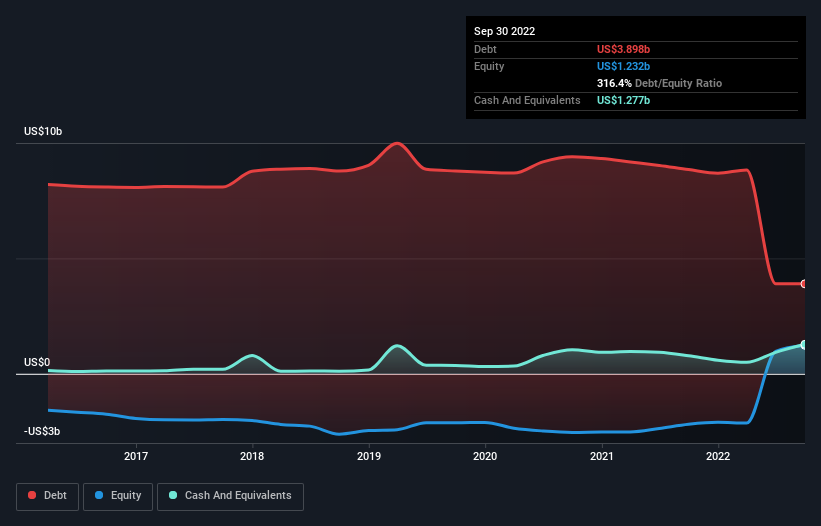Click the US$10b y-axis label

pos(43,131)
